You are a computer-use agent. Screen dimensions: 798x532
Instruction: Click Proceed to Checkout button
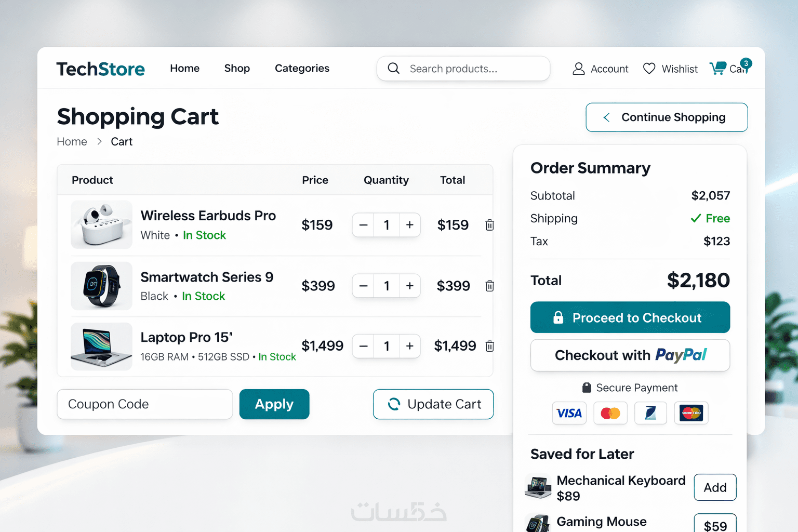point(630,317)
